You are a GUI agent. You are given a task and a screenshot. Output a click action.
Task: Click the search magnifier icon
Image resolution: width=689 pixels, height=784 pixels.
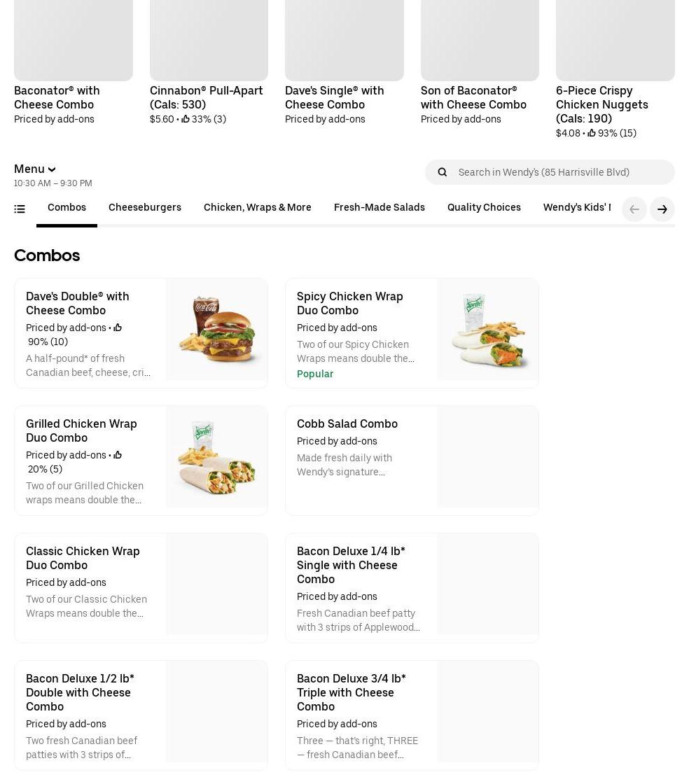pyautogui.click(x=442, y=172)
